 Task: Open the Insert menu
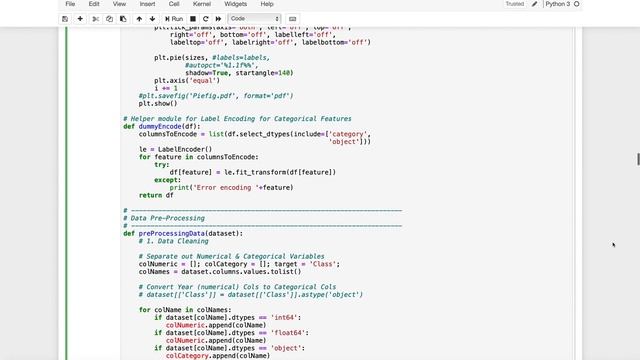147,4
